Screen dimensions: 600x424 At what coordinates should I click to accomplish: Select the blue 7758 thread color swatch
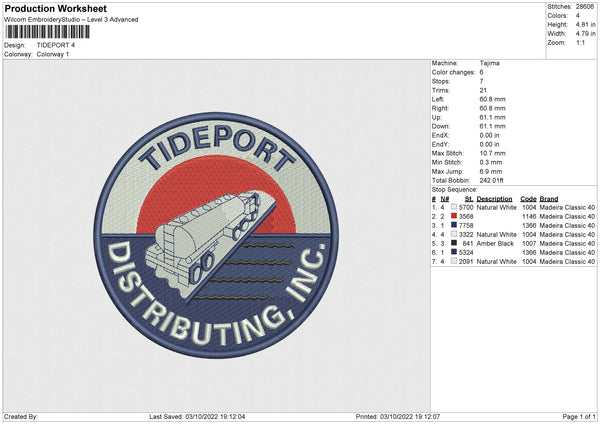[x=455, y=225]
